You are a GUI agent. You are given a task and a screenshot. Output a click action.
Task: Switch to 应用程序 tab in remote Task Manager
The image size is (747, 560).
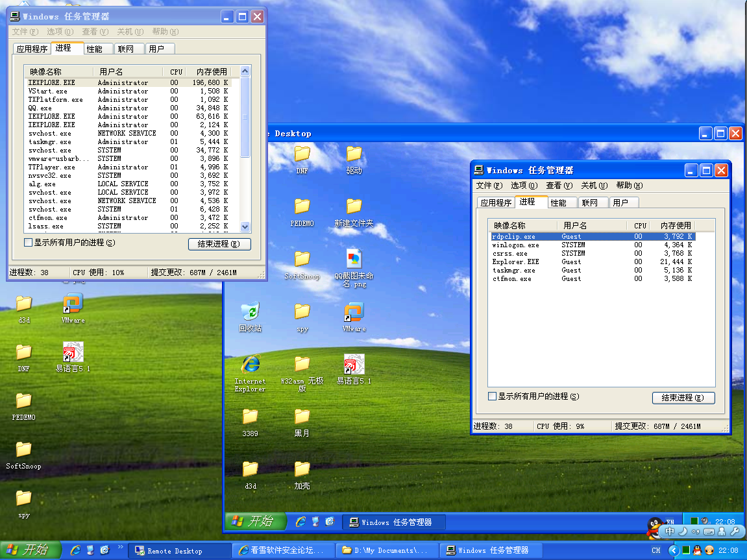[495, 203]
